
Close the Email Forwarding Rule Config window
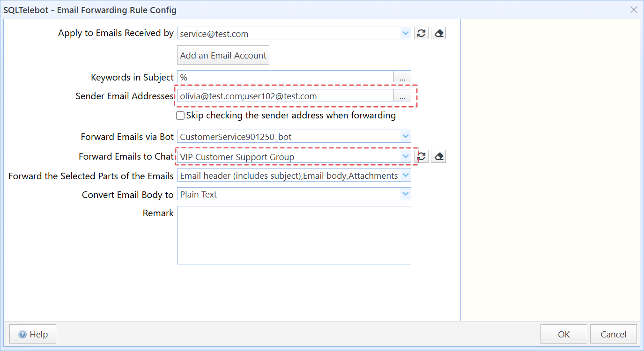pyautogui.click(x=634, y=9)
